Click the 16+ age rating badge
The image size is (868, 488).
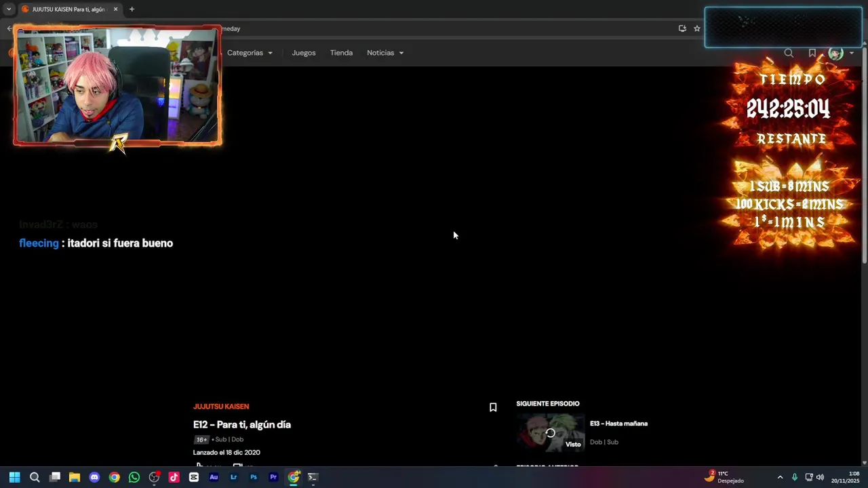click(201, 440)
